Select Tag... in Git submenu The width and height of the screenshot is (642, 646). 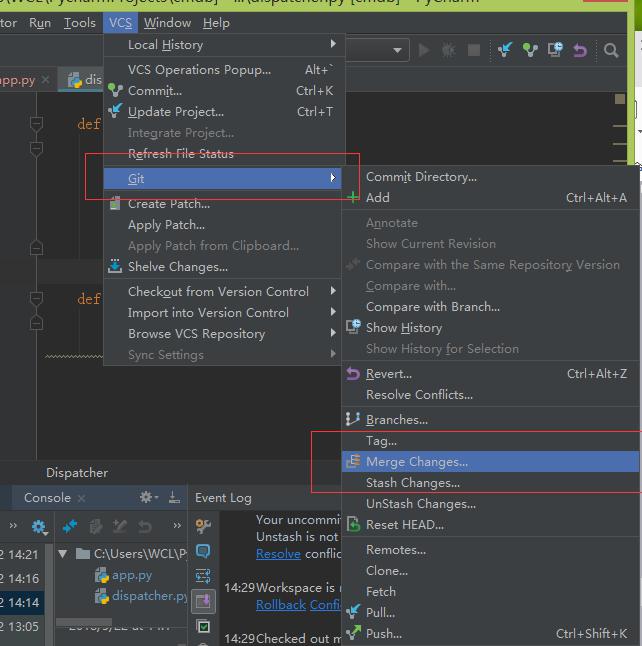pyautogui.click(x=490, y=441)
